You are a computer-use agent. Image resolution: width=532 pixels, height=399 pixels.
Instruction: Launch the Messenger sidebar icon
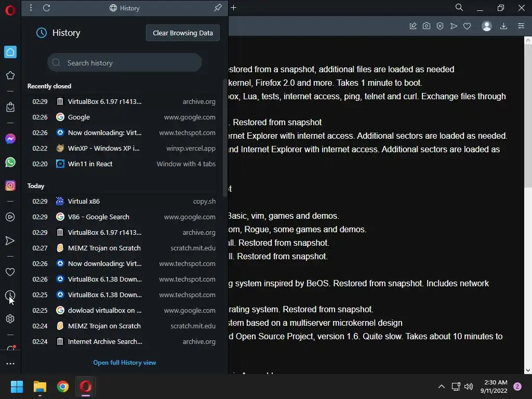point(10,138)
